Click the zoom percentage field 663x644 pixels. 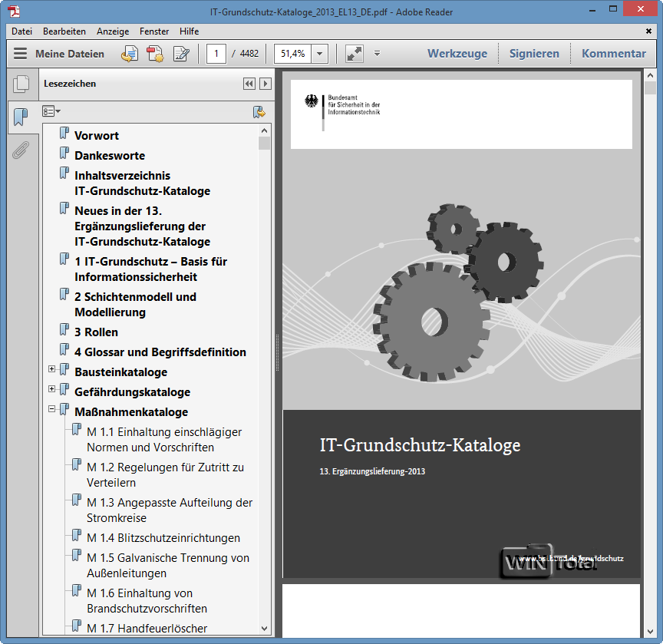[x=293, y=54]
